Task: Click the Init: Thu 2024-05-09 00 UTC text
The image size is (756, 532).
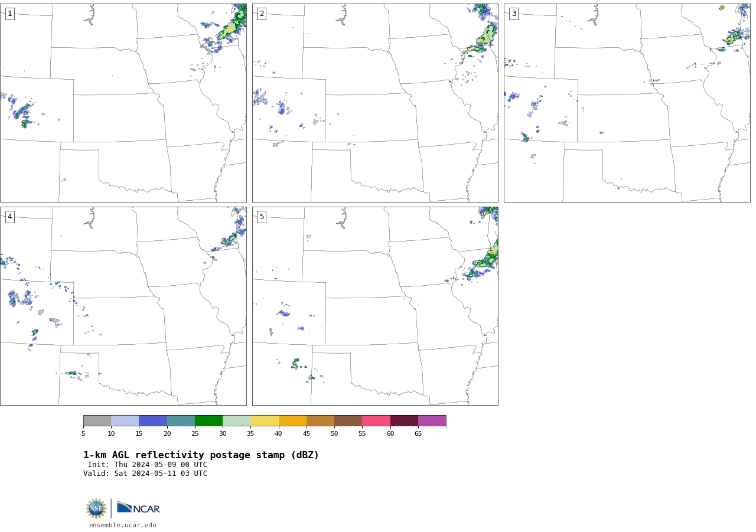Action: pyautogui.click(x=148, y=465)
